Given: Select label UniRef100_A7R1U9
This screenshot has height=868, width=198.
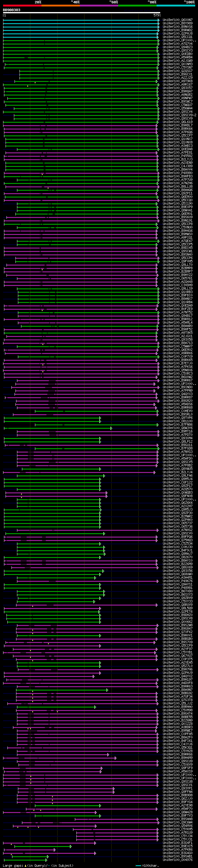Looking at the screenshot, I should tap(178, 833).
